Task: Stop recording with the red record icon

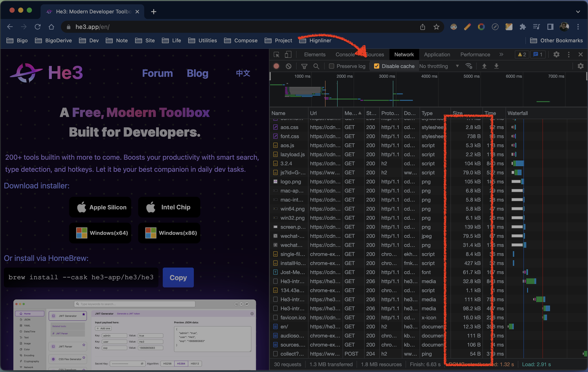Action: click(x=276, y=66)
